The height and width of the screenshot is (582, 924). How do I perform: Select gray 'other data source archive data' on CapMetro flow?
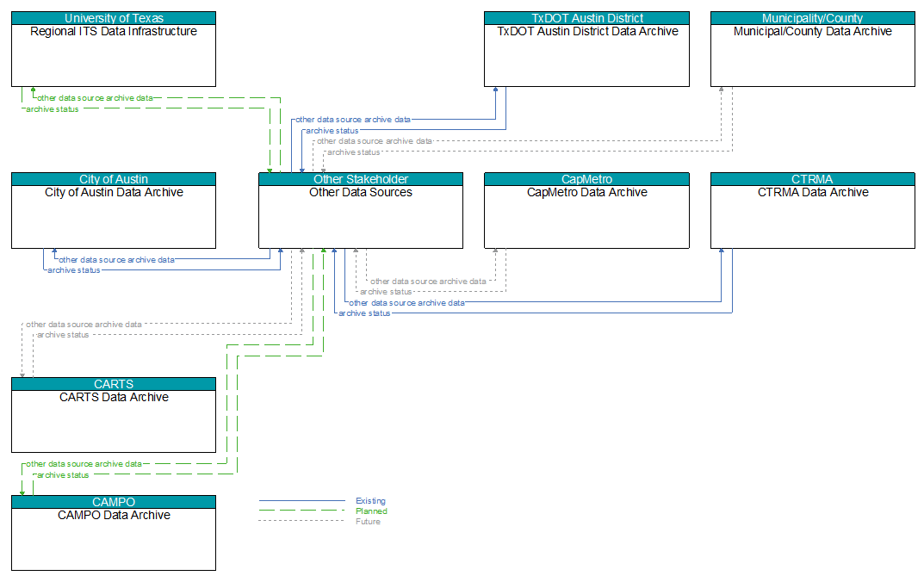(x=428, y=282)
